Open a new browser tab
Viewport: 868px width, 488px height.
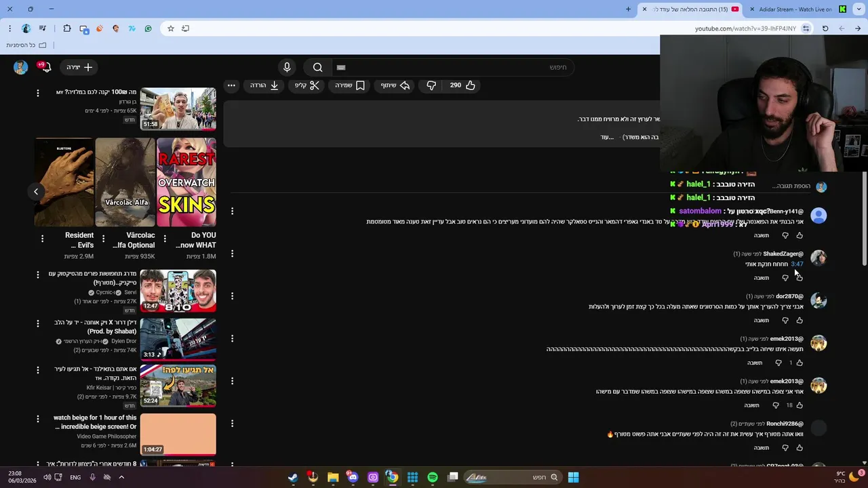point(628,9)
